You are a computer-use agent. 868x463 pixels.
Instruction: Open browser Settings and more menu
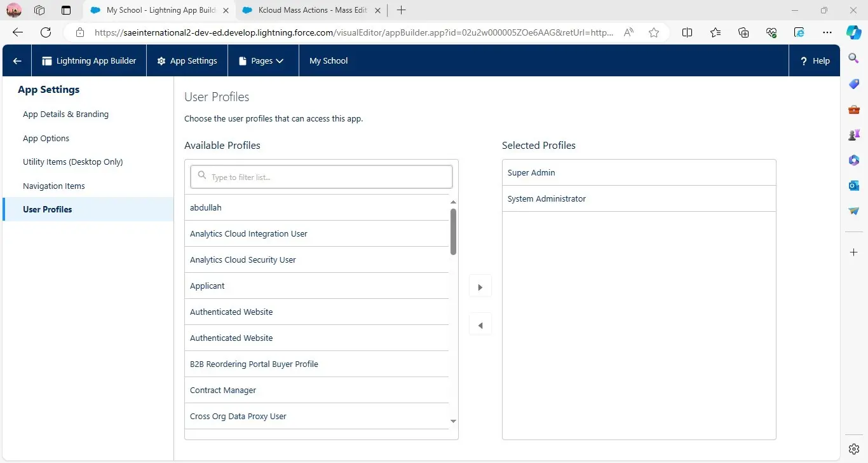pyautogui.click(x=827, y=32)
